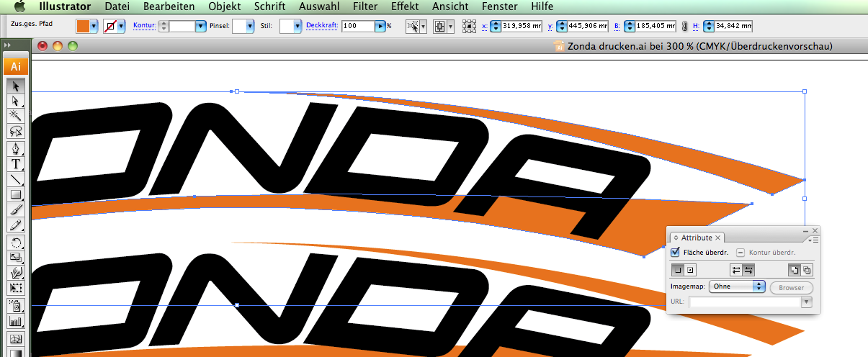Toggle the Kontur überdr. checkbox
868x357 pixels.
pos(741,253)
